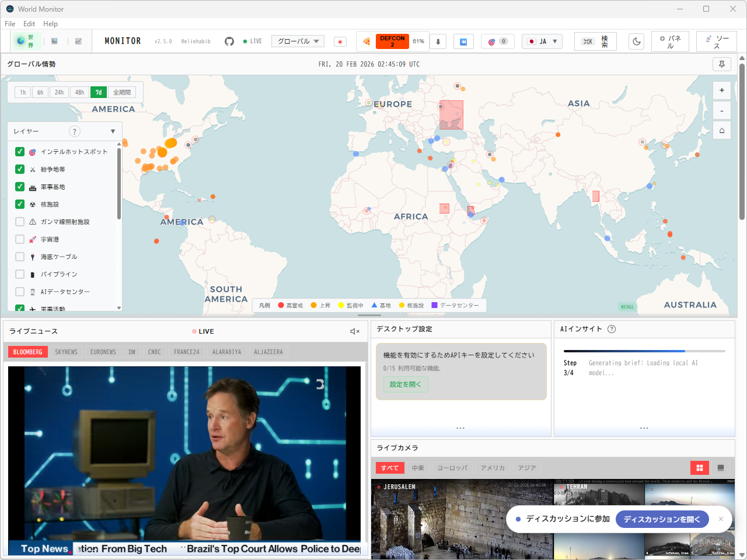Enable the 宇宙港 layer checkbox
747x560 pixels.
pyautogui.click(x=20, y=239)
